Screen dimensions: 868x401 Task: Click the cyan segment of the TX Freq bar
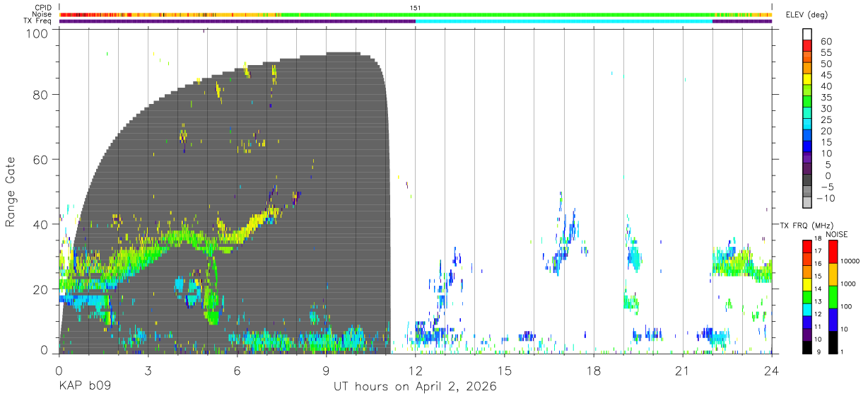564,21
